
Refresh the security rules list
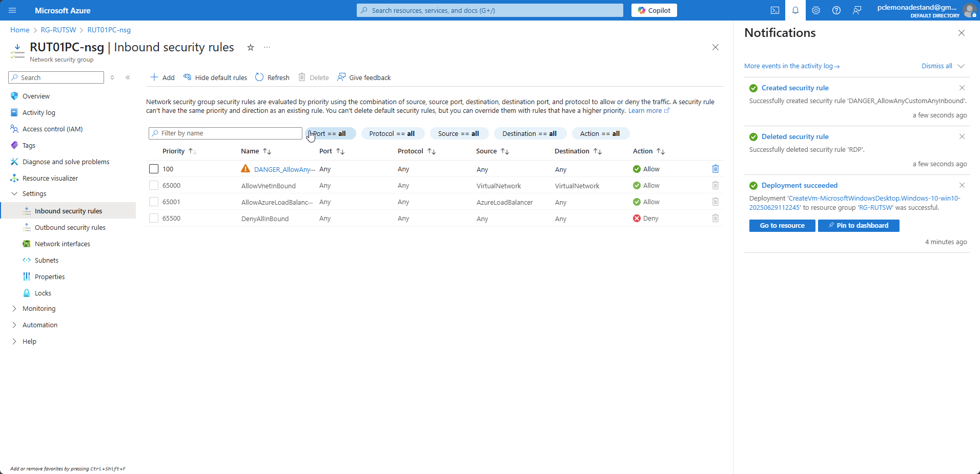click(272, 77)
